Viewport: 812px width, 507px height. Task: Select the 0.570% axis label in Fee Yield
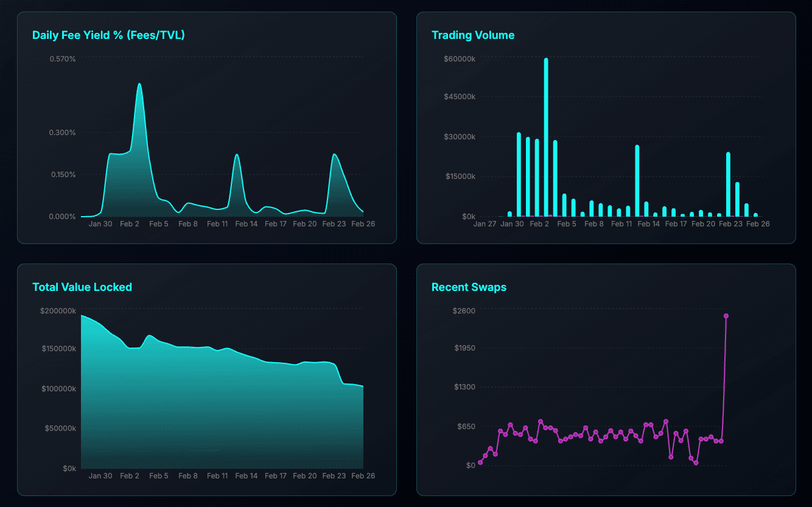click(x=63, y=59)
